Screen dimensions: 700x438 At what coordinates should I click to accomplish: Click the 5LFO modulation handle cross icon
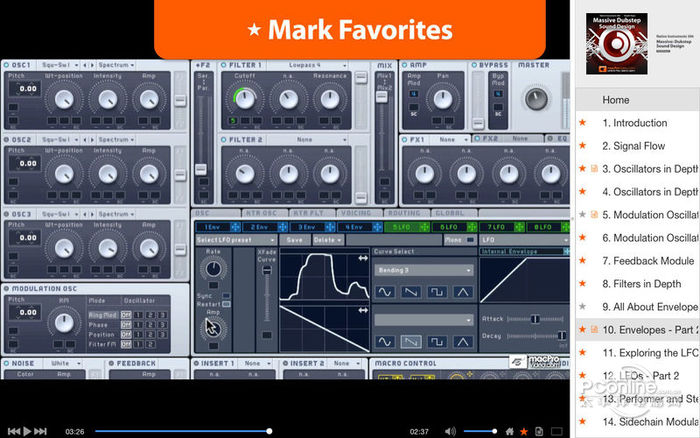[424, 227]
